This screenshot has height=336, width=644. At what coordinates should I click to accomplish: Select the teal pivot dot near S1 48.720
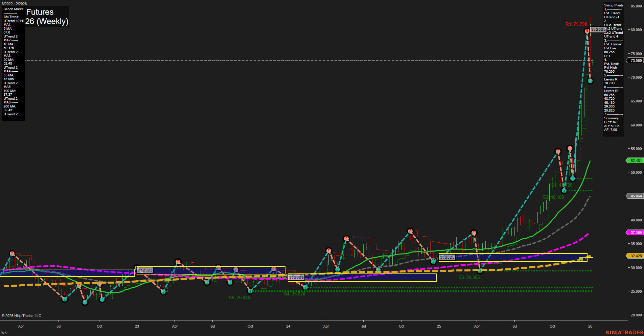(572, 178)
